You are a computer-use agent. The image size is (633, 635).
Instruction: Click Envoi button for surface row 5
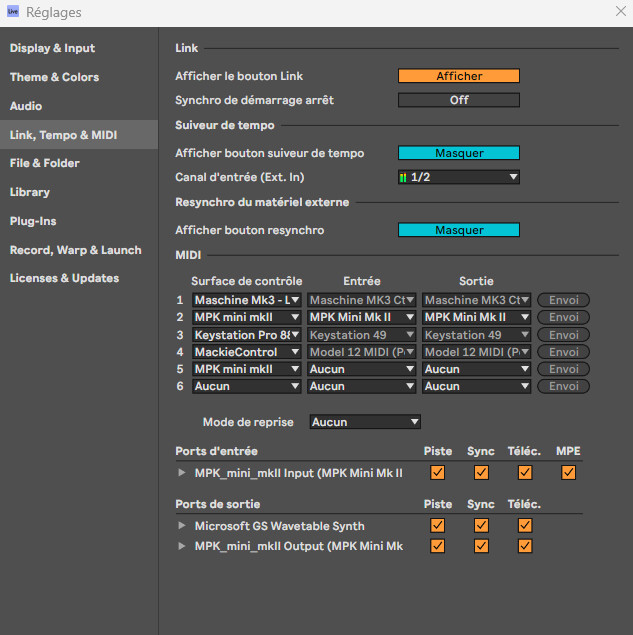click(x=563, y=369)
